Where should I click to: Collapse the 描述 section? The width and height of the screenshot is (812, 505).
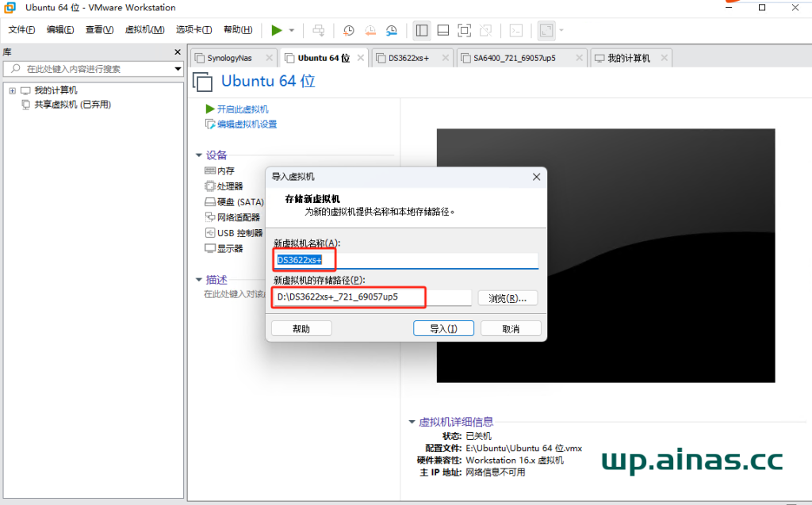coord(198,280)
